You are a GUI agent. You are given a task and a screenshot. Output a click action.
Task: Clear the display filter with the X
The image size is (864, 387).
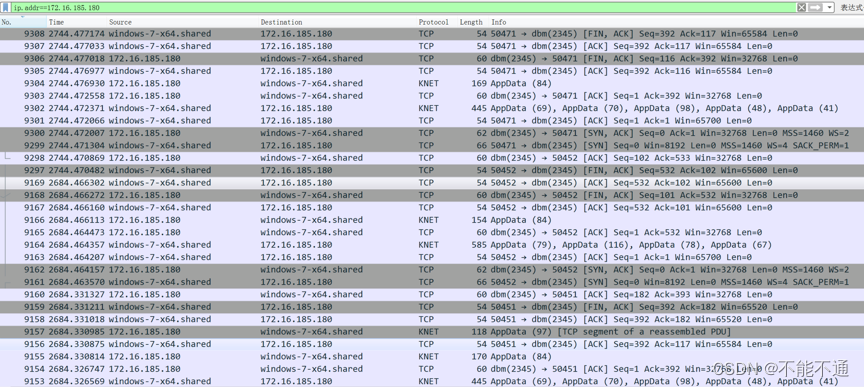[802, 7]
